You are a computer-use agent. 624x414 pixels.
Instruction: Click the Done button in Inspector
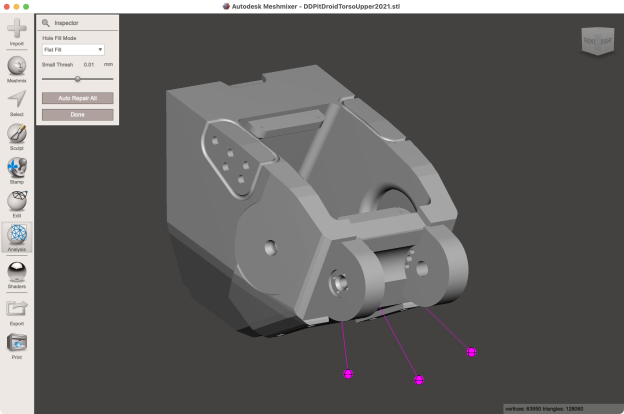(78, 115)
